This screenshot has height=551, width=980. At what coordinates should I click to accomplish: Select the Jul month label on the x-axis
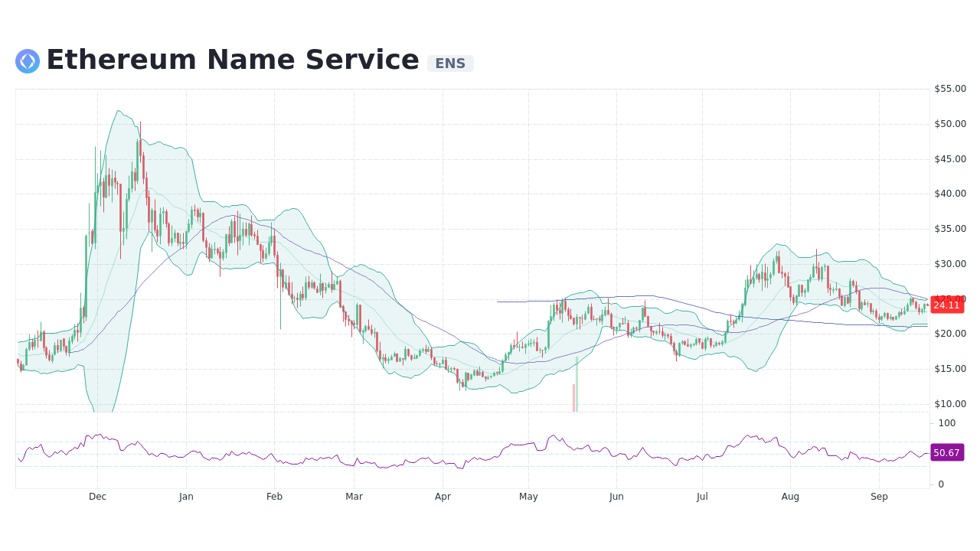coord(702,496)
